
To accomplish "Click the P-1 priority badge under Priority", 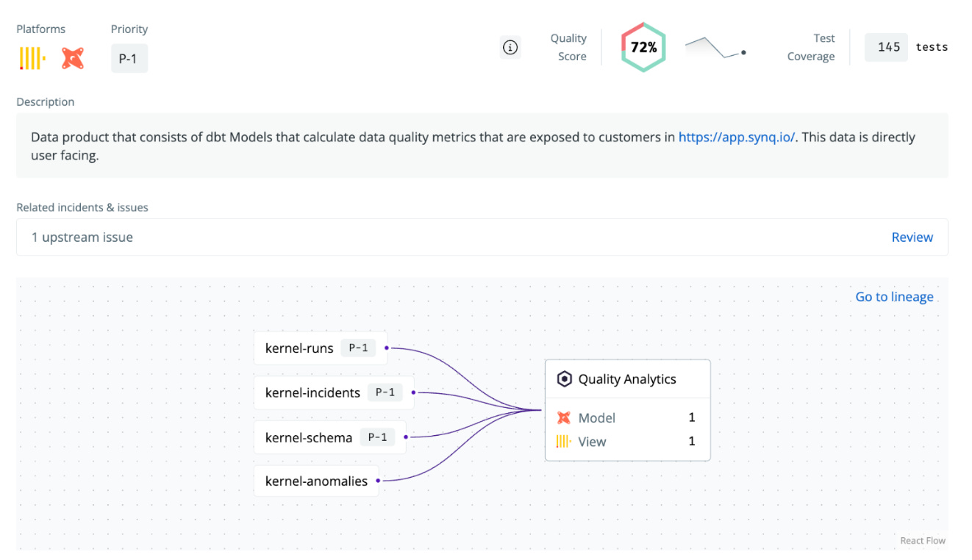I will [x=129, y=58].
